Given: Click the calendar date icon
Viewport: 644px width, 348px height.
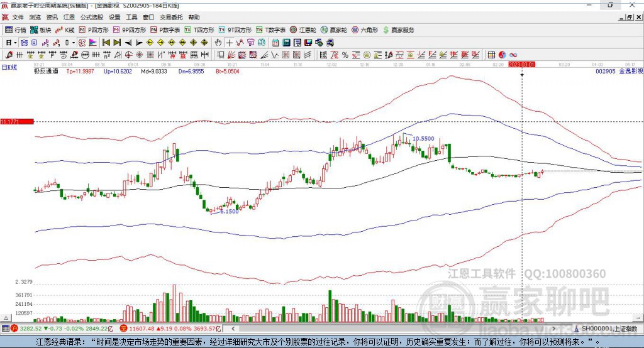Looking at the screenshot, I should click(x=275, y=43).
